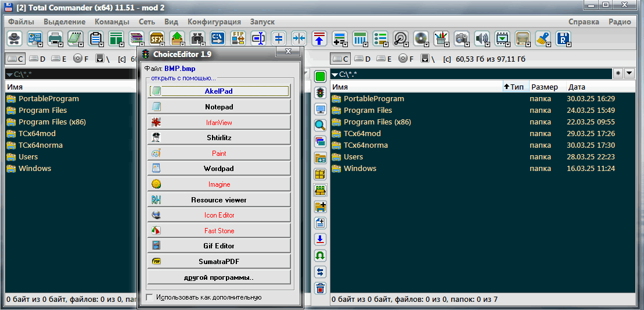
Task: Open BMP.bmp with AkelPad
Action: point(219,91)
